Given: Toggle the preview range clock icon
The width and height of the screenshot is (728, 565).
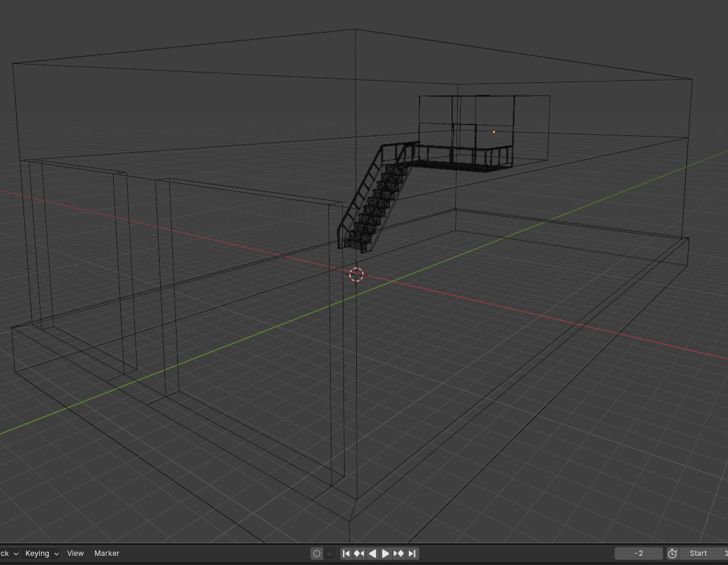Looking at the screenshot, I should pyautogui.click(x=672, y=554).
